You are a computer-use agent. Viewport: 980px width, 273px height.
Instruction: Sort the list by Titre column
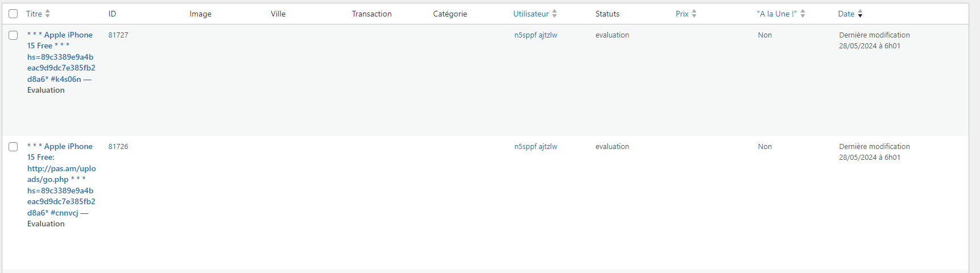point(34,14)
